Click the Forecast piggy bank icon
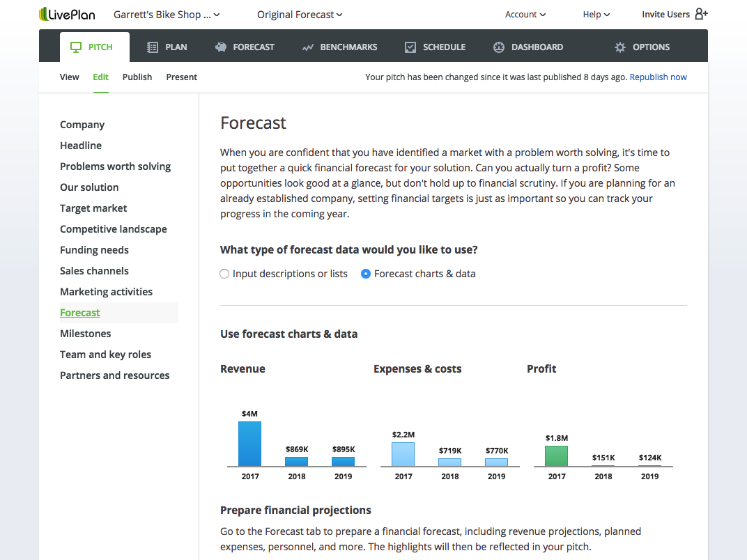The height and width of the screenshot is (560, 747). tap(221, 47)
